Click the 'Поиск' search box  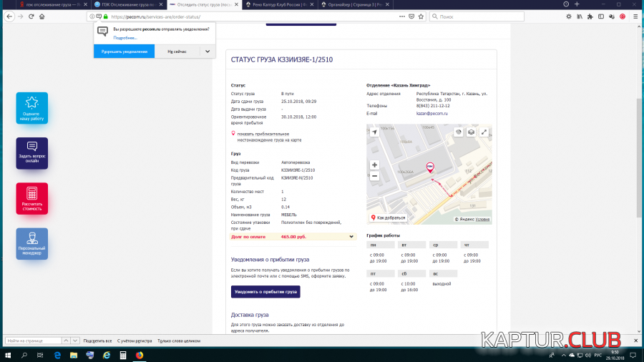(x=477, y=16)
